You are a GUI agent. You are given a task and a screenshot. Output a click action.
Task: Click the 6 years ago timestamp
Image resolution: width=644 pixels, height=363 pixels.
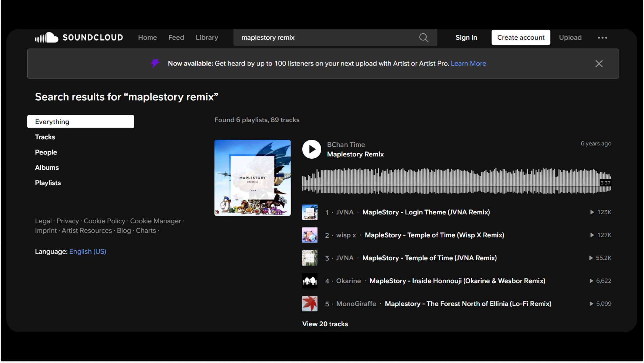(x=596, y=143)
